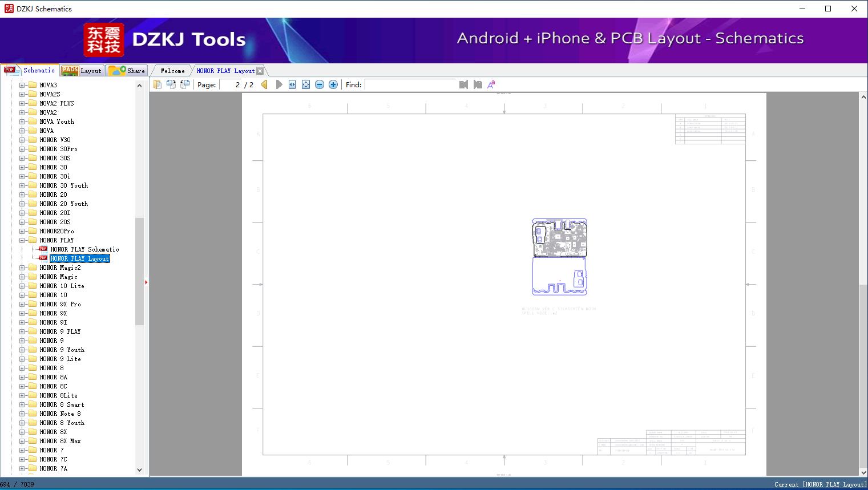Open HONOR PLAY Schematic file
868x490 pixels.
pos(85,249)
